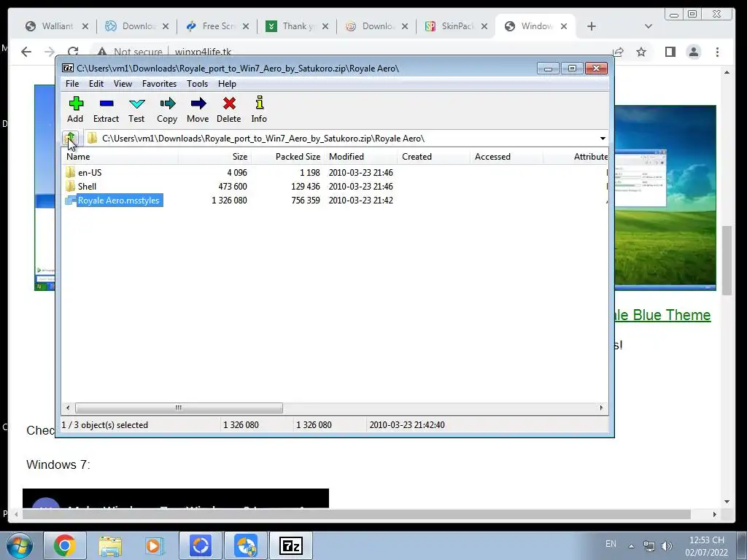Image resolution: width=747 pixels, height=560 pixels.
Task: Bookmark this page with the star icon
Action: (641, 52)
